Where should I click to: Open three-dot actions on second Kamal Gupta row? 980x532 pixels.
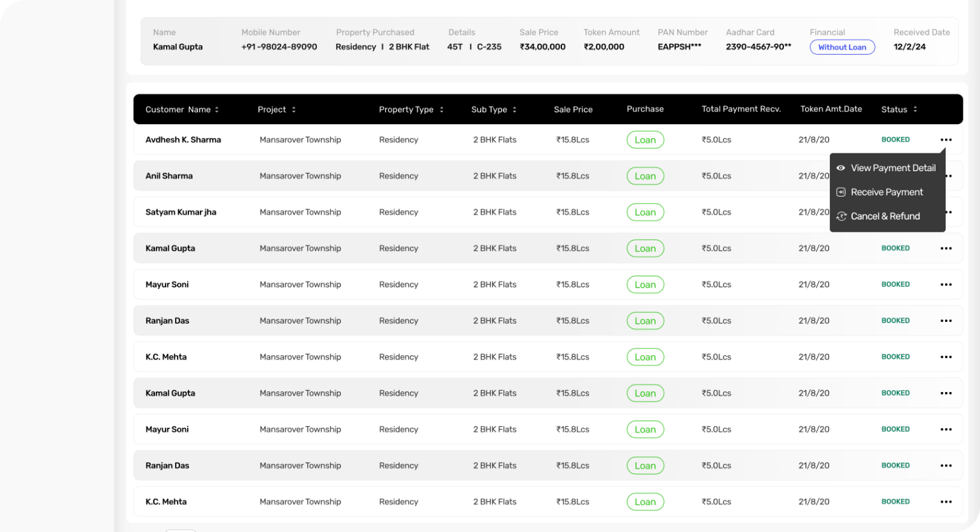pos(946,394)
